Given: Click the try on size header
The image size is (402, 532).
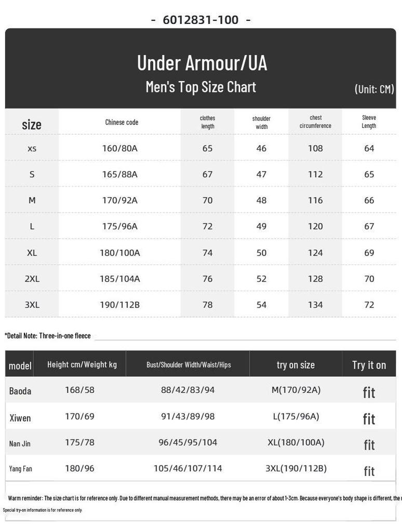Looking at the screenshot, I should click(296, 365).
